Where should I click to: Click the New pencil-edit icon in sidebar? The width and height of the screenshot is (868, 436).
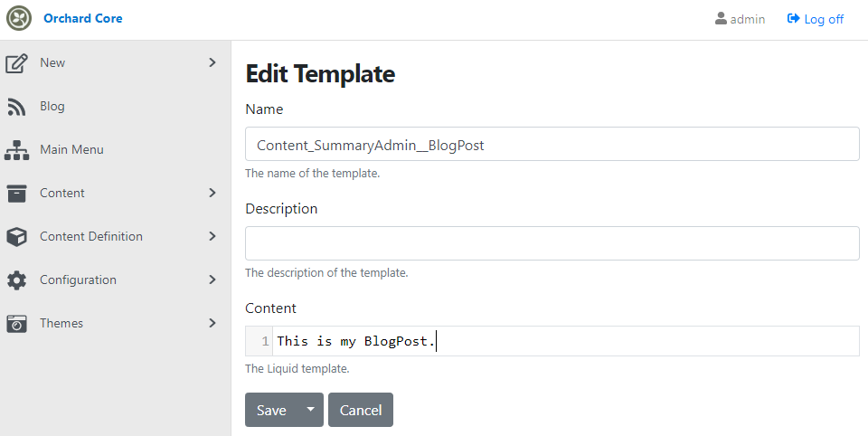pyautogui.click(x=16, y=63)
